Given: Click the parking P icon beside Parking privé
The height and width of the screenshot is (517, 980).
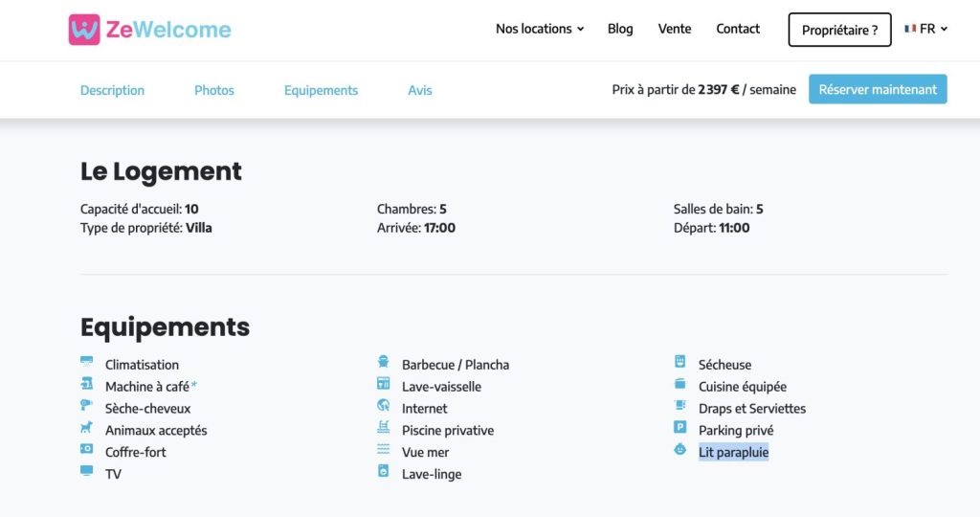Looking at the screenshot, I should (x=680, y=427).
